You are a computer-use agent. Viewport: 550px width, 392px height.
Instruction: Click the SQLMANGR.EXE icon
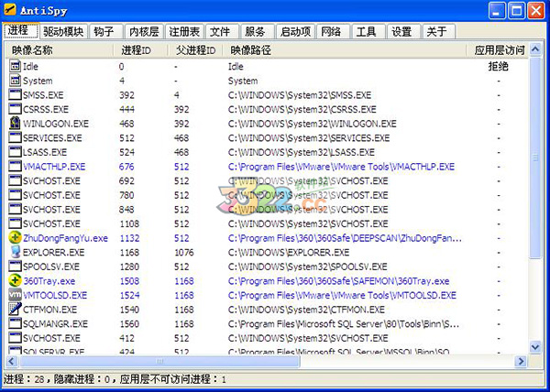[15, 323]
